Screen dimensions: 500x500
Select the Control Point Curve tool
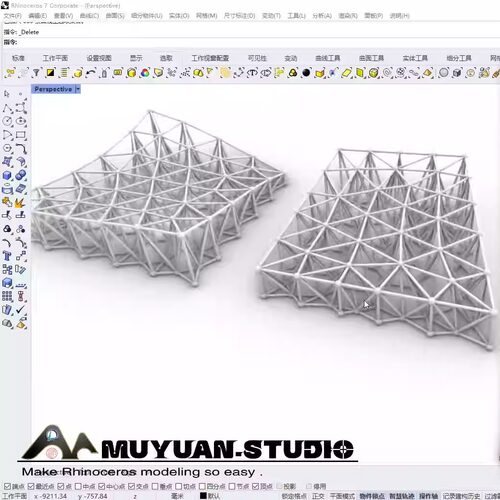tap(21, 108)
